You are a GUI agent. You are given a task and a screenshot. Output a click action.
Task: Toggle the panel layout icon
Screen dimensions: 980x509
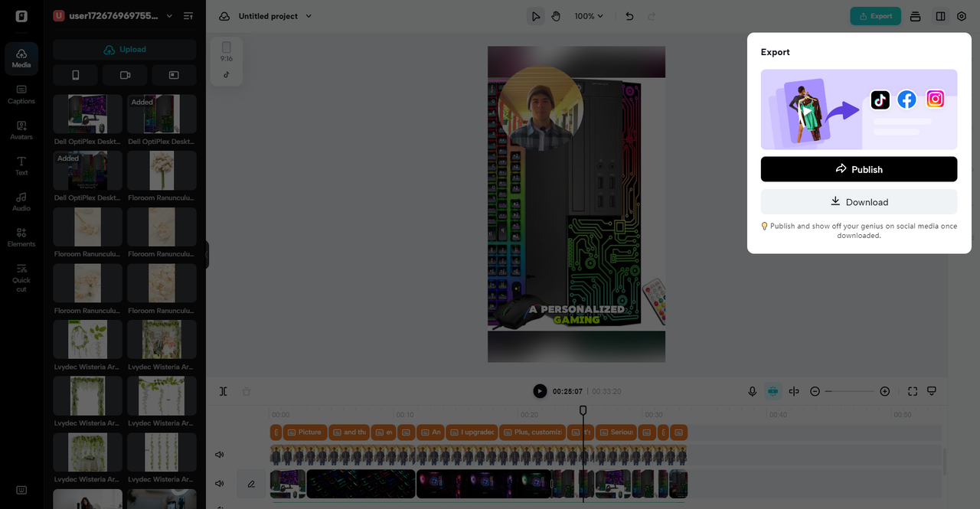click(940, 16)
